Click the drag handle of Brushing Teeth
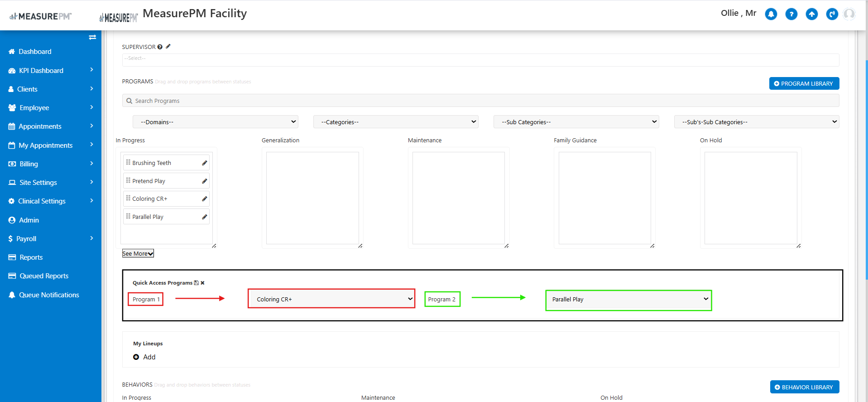The image size is (868, 402). coord(128,162)
